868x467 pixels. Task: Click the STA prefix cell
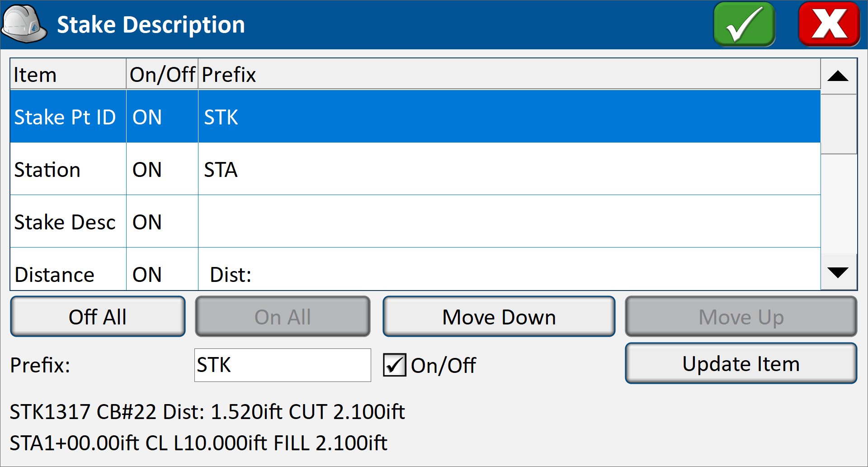pos(509,169)
